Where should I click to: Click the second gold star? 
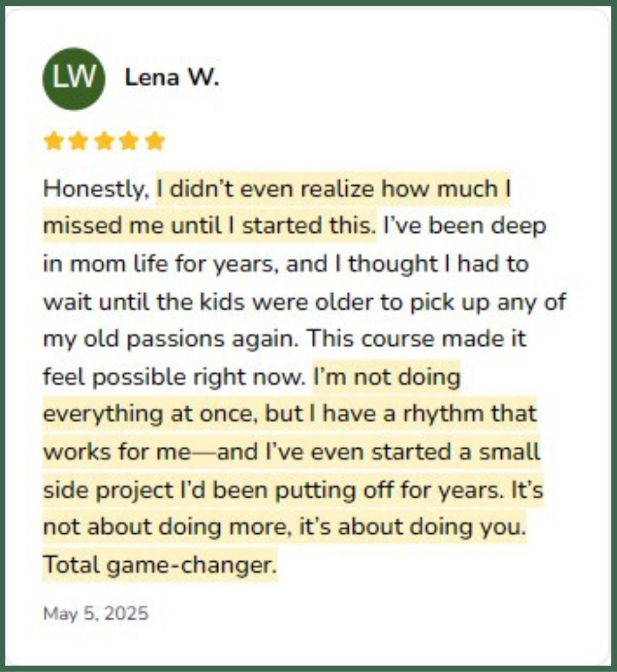[78, 141]
